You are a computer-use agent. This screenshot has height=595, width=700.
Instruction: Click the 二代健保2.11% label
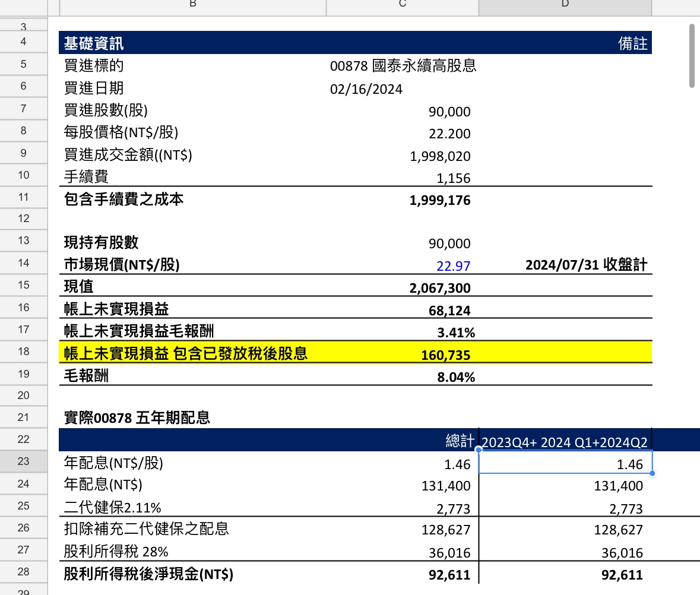point(112,508)
